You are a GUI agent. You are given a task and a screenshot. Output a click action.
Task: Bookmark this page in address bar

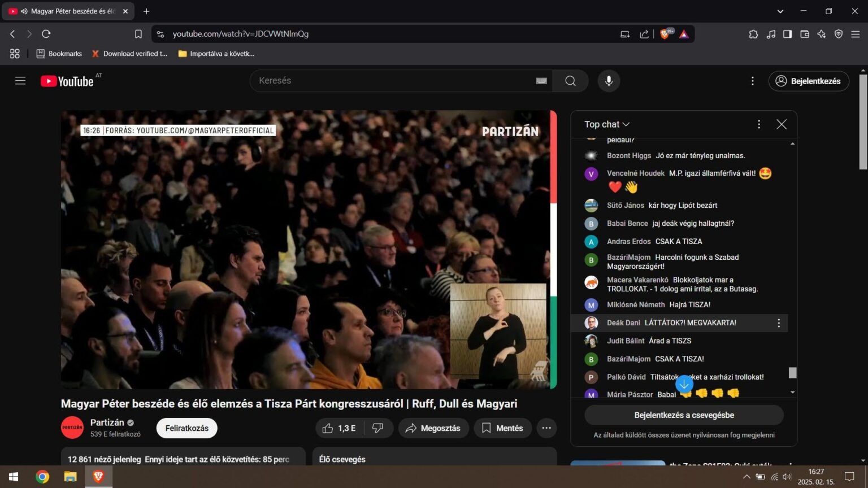point(138,34)
